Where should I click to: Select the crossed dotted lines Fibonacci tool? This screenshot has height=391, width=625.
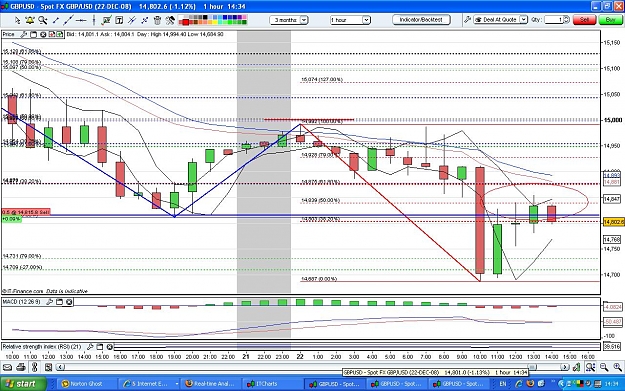coord(145,20)
